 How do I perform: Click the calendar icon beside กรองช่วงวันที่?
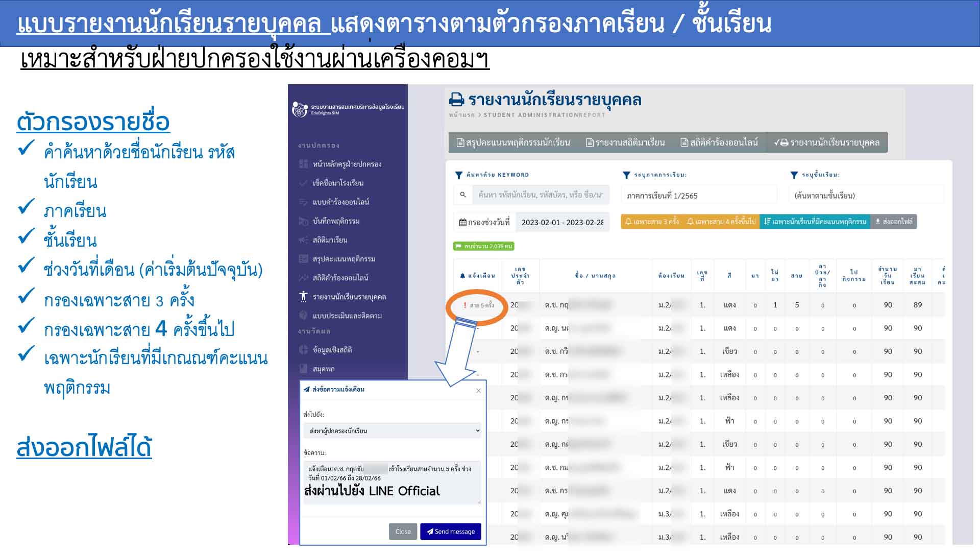click(x=462, y=222)
